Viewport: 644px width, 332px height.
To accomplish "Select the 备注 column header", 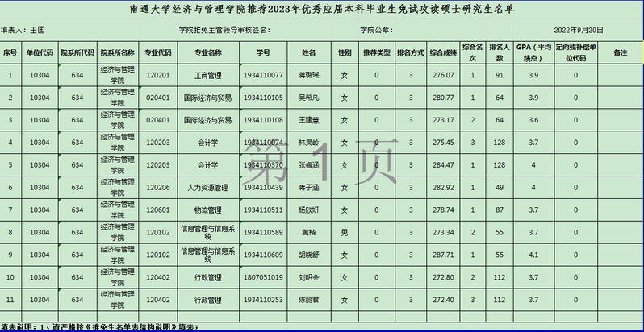I will click(x=620, y=52).
